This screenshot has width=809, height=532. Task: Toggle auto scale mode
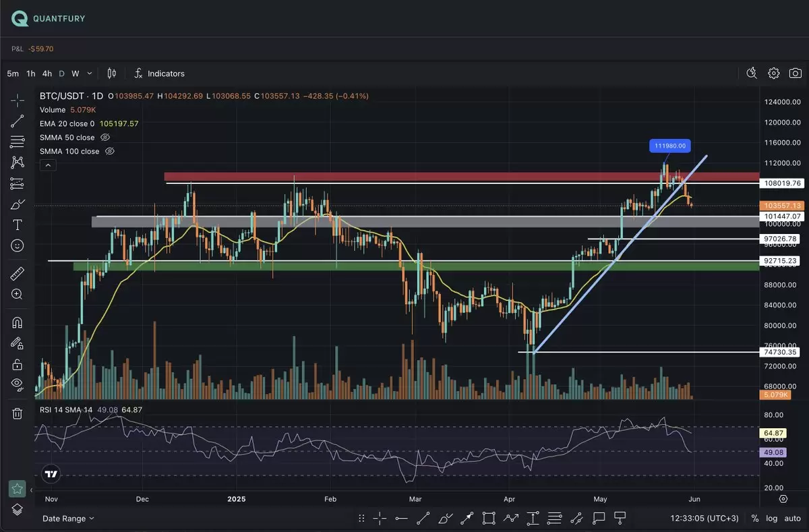tap(792, 519)
